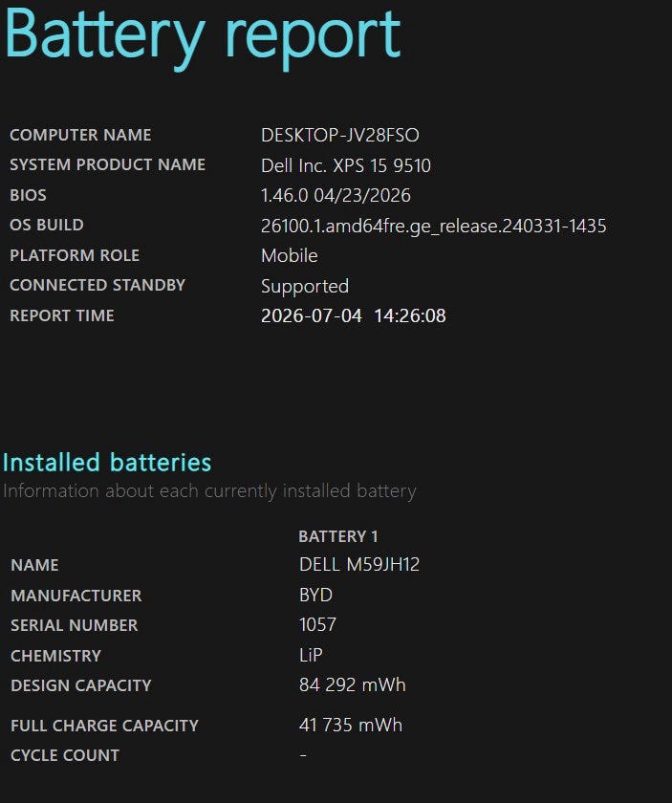This screenshot has width=672, height=803.
Task: Click the OS build string value
Action: [433, 226]
